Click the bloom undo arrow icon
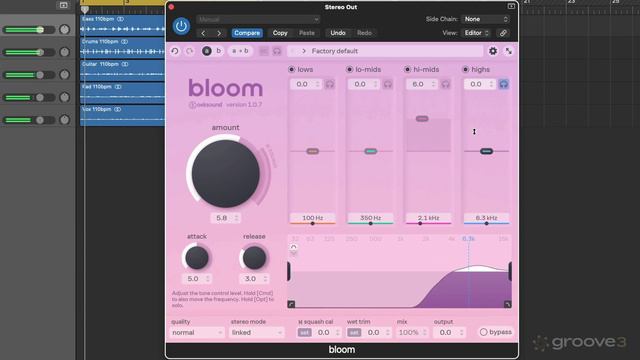This screenshot has width=640, height=360. click(175, 51)
